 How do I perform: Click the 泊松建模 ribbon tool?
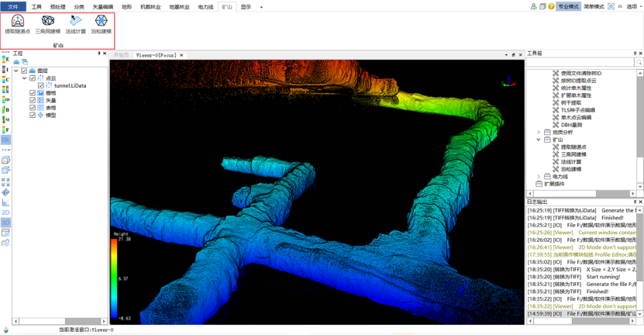point(101,24)
